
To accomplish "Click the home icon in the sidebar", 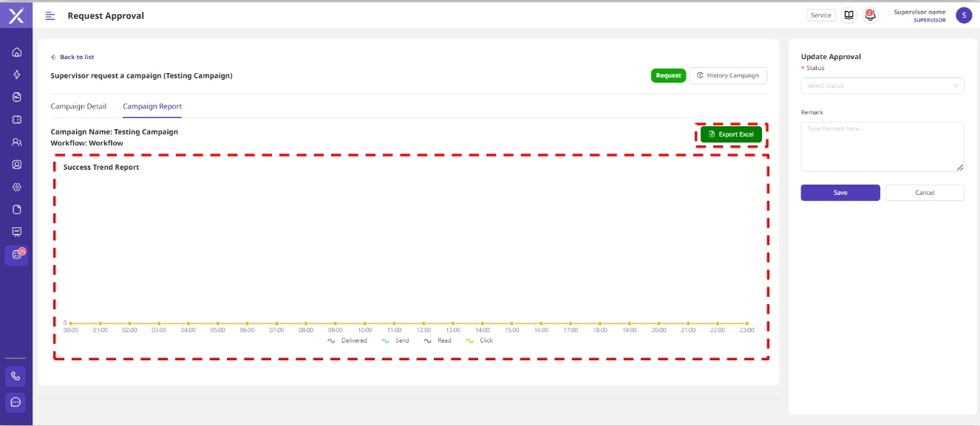I will pyautogui.click(x=17, y=52).
